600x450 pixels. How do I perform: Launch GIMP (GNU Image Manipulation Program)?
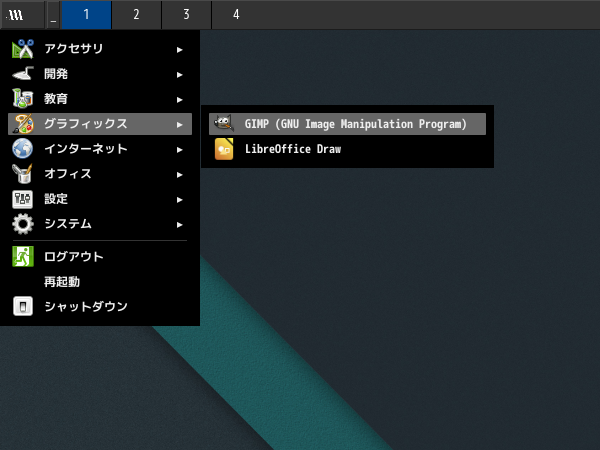[347, 124]
